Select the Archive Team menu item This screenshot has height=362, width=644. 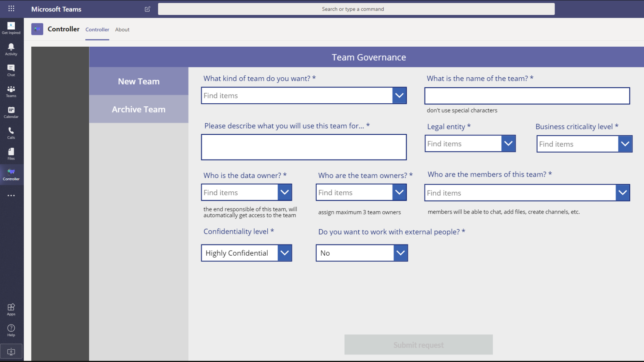point(139,109)
